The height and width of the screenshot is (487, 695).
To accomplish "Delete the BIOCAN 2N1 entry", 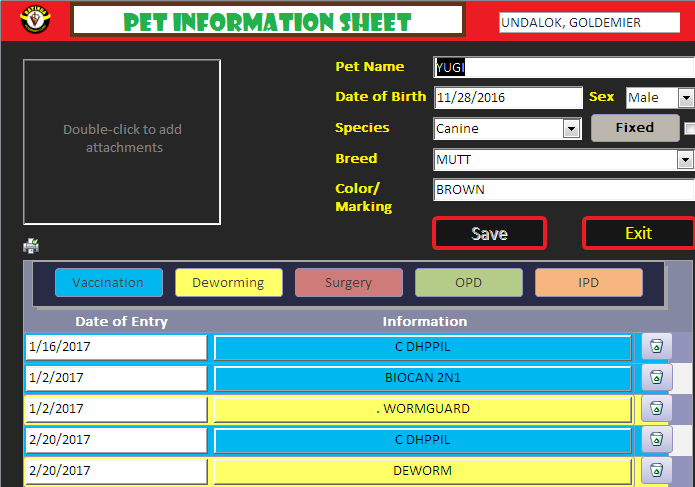I will point(656,378).
